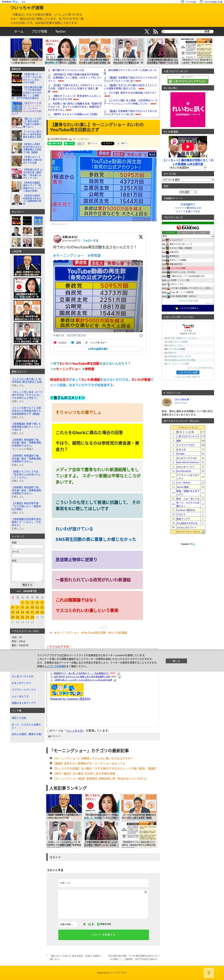Screen dimensions: 224x980
Task: Open the 晴天とら日和 link in リンク集
Action: tap(19, 718)
